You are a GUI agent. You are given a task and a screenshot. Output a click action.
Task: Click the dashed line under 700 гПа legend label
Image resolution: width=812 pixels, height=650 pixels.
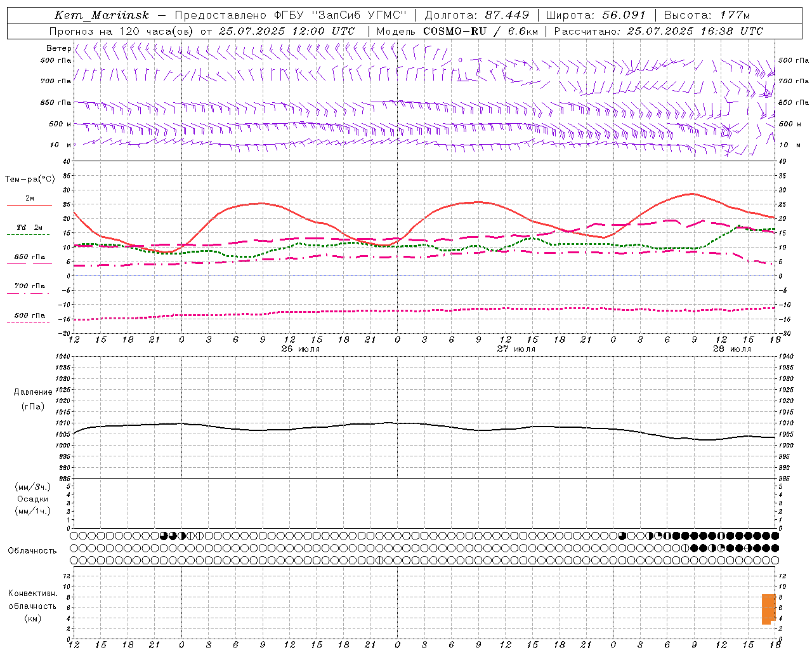click(29, 293)
